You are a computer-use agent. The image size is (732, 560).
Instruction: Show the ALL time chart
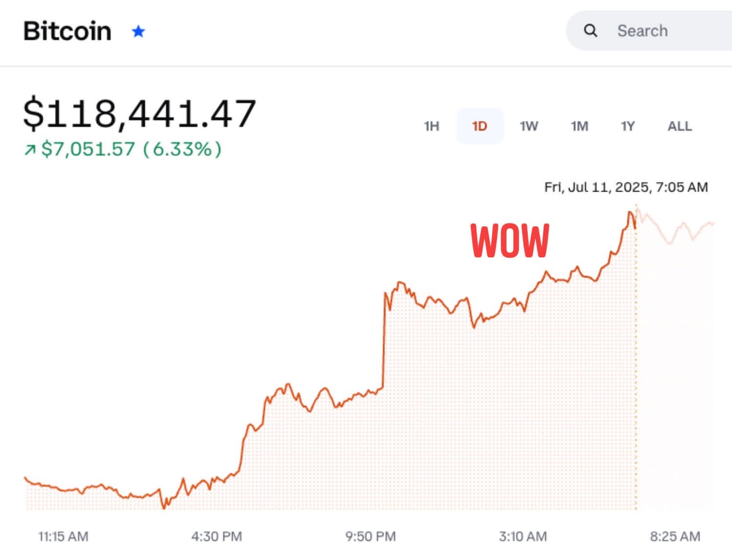tap(679, 126)
